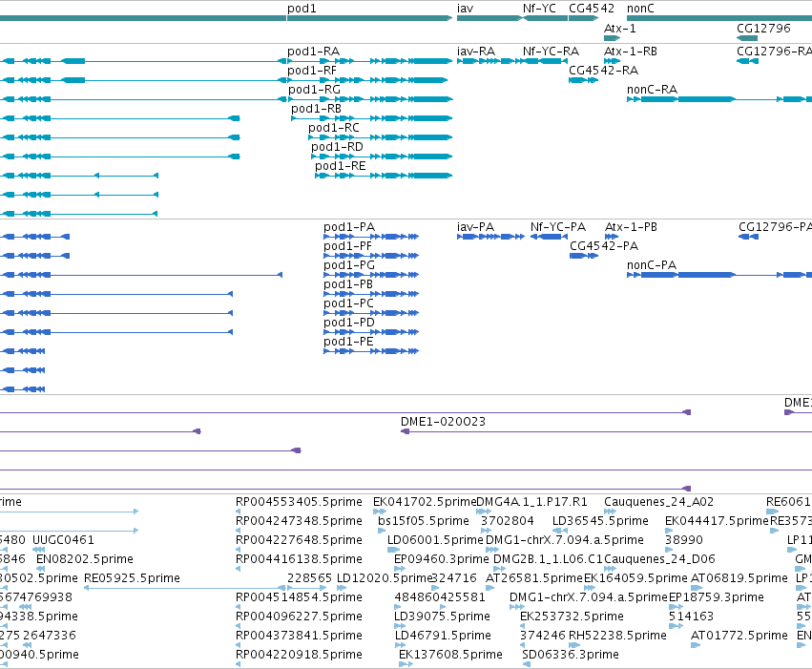Click EST RH52238.5prime
Viewport: 812px width, 669px height.
tap(617, 636)
